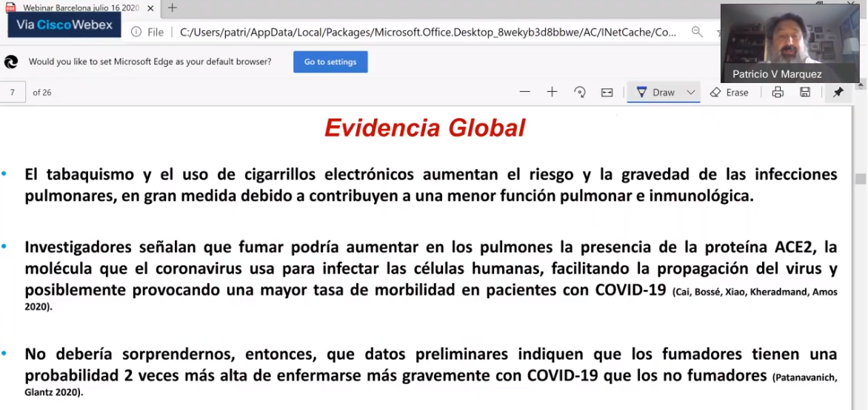Select the Webinar Barcelona julio 16 tab
The image size is (868, 410).
[80, 7]
